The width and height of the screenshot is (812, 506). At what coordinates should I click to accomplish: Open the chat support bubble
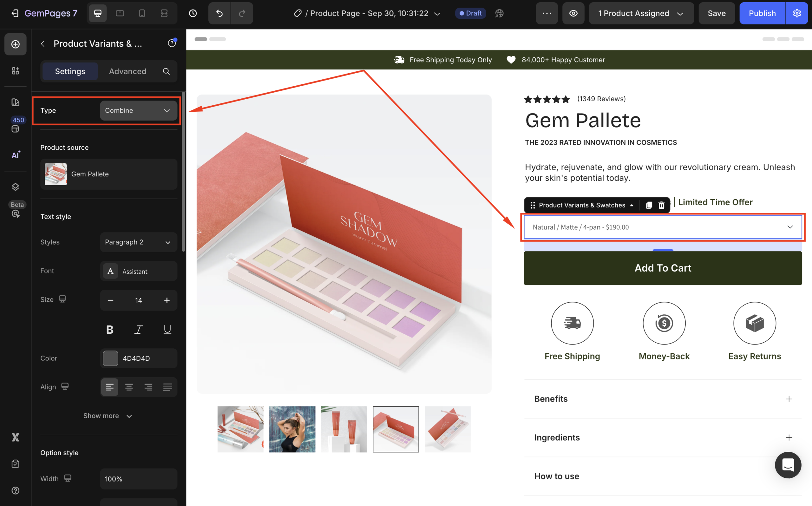788,465
